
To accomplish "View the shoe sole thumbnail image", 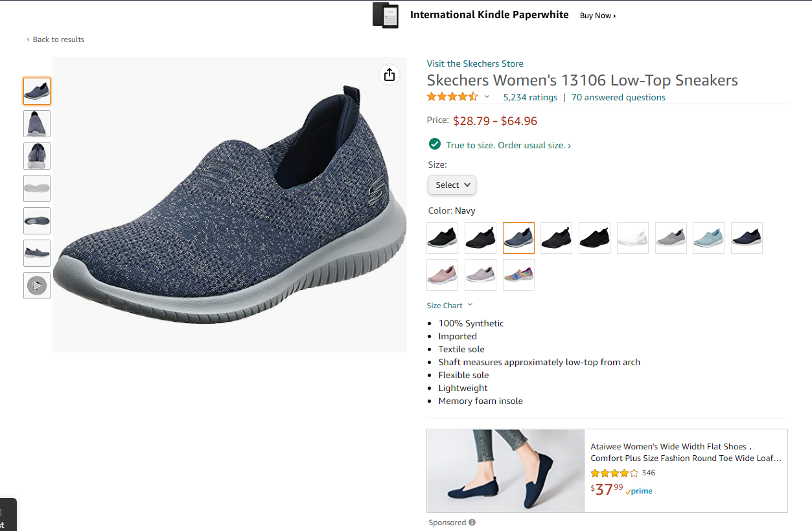I will 37,188.
